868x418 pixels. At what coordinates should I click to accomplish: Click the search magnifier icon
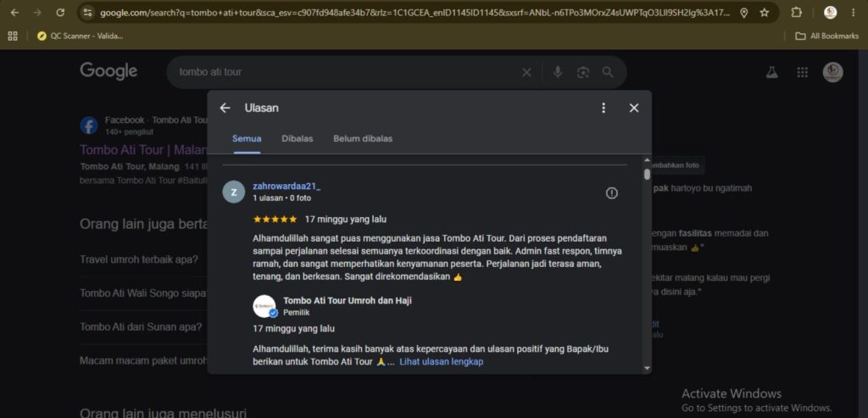tap(608, 72)
